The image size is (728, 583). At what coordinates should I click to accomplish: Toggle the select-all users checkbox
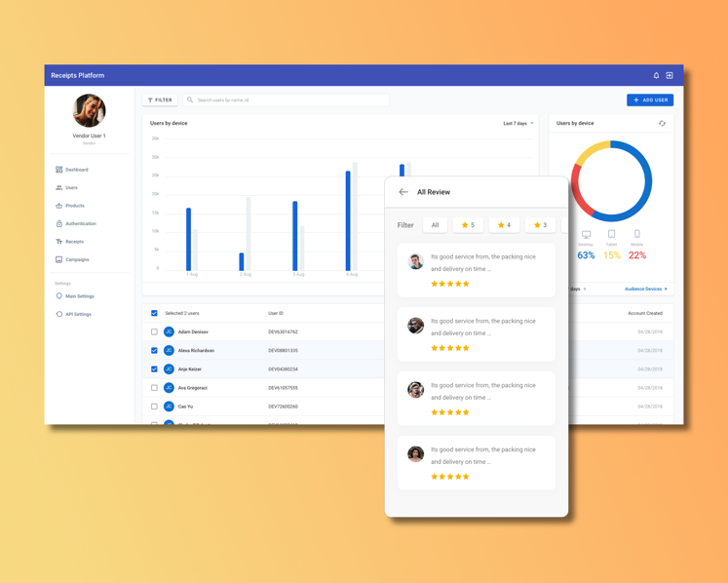[154, 313]
